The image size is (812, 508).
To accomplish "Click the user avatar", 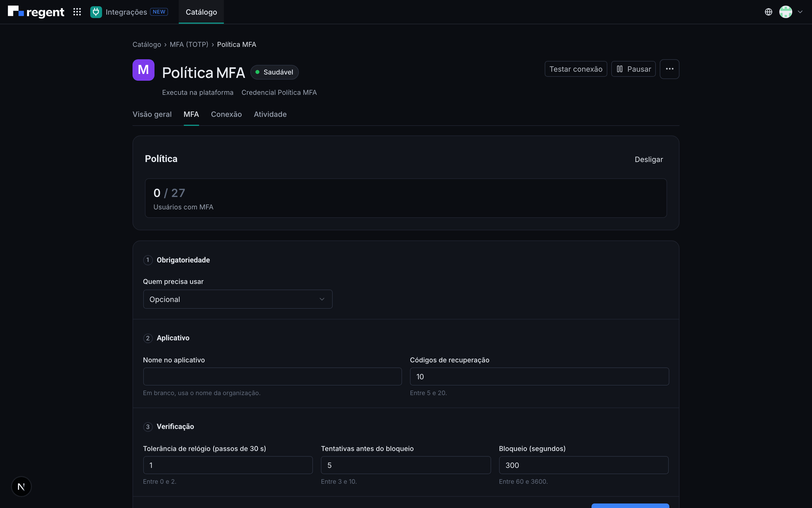I will (785, 12).
